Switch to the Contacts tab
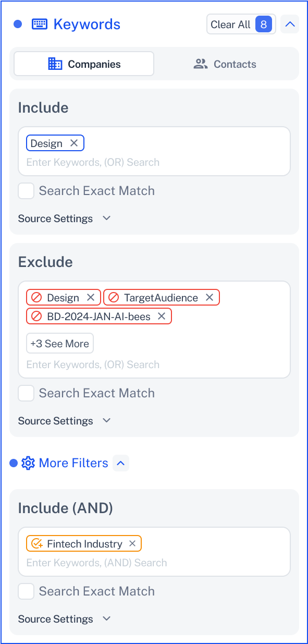 225,64
